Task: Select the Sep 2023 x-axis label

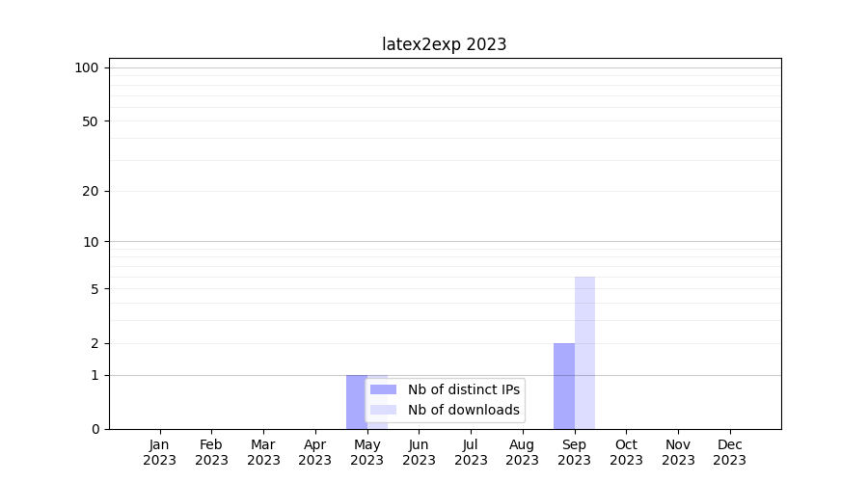Action: tap(574, 452)
